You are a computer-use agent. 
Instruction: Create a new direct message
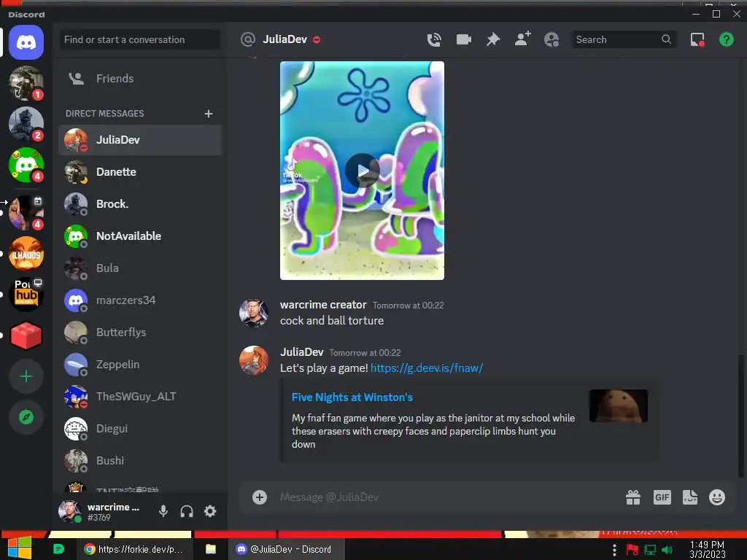[x=208, y=113]
